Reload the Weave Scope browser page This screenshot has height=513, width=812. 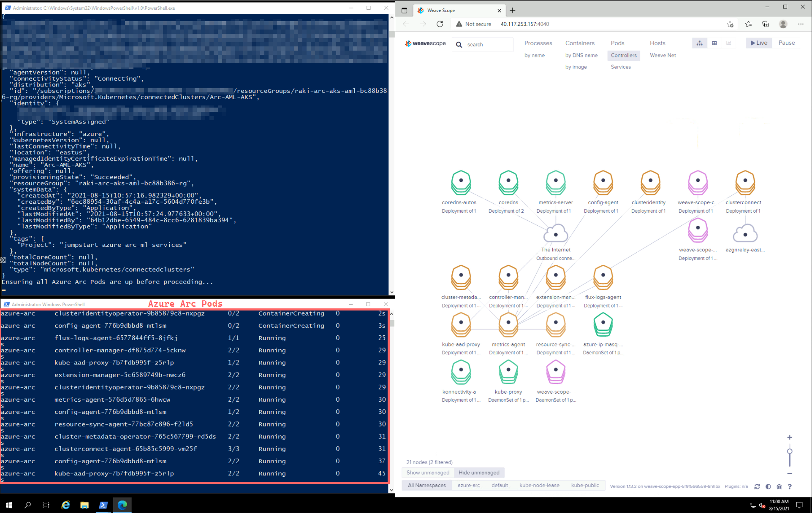(440, 24)
